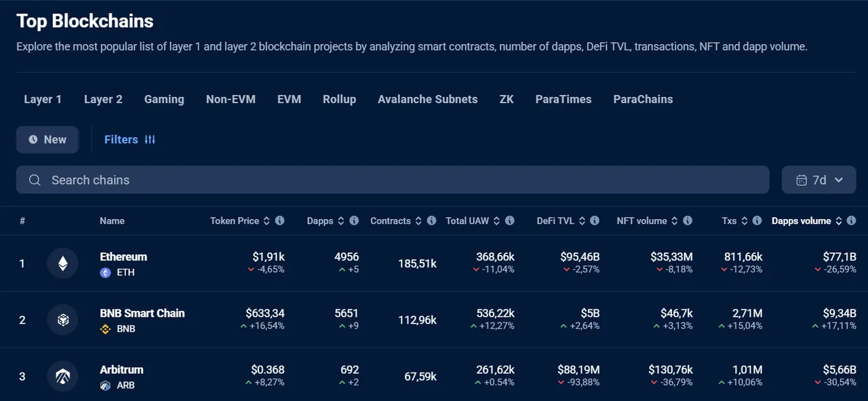The height and width of the screenshot is (401, 868).
Task: Open the Filters link
Action: (130, 139)
